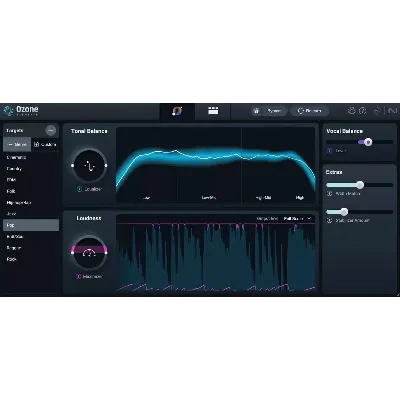Click the Loudness heading

89,218
